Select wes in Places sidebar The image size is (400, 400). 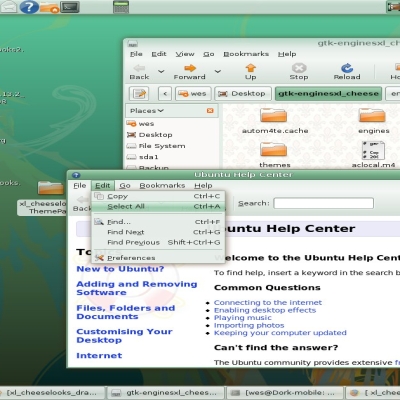coord(140,124)
